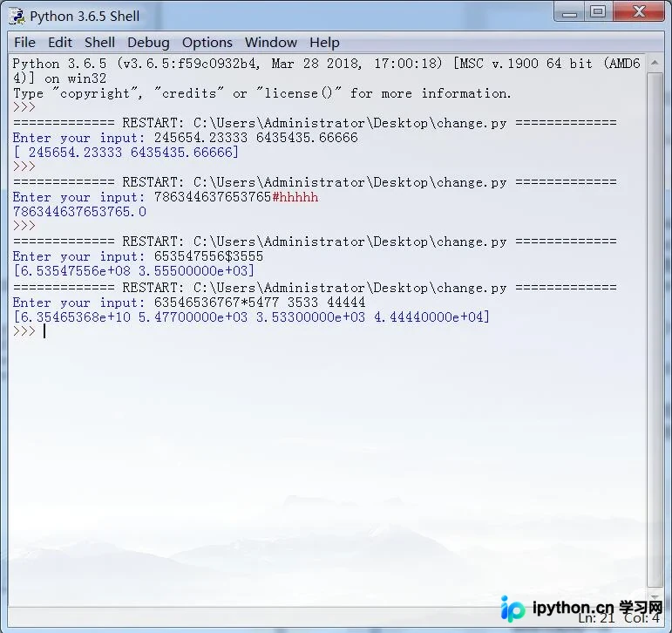Click the scrollbar up arrow
The width and height of the screenshot is (672, 633).
655,63
